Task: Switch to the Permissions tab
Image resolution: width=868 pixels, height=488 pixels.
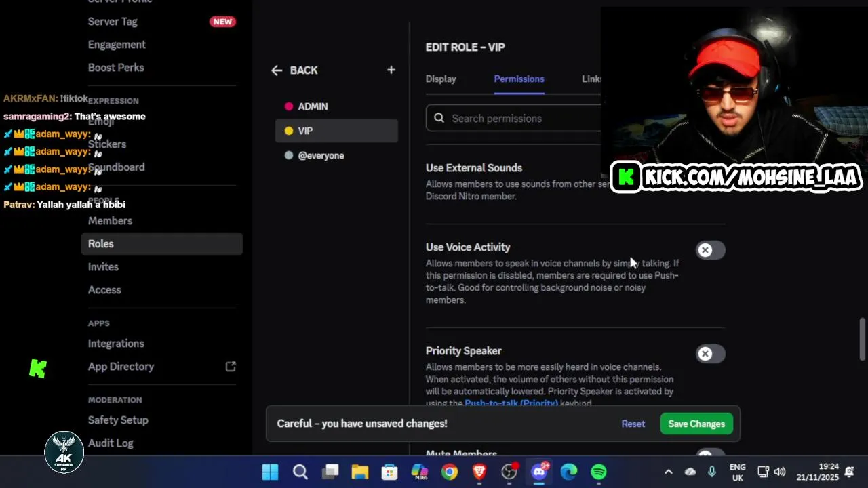Action: pyautogui.click(x=519, y=79)
